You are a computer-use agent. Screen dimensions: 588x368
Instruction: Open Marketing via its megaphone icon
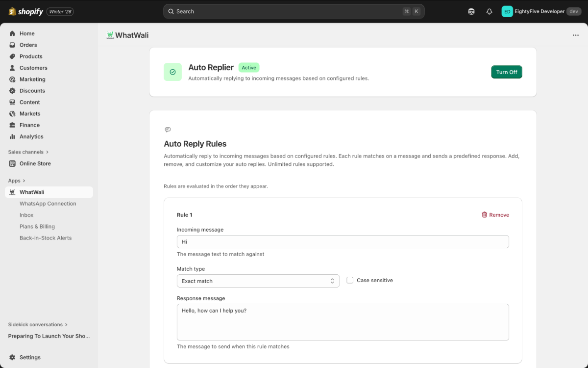[12, 79]
